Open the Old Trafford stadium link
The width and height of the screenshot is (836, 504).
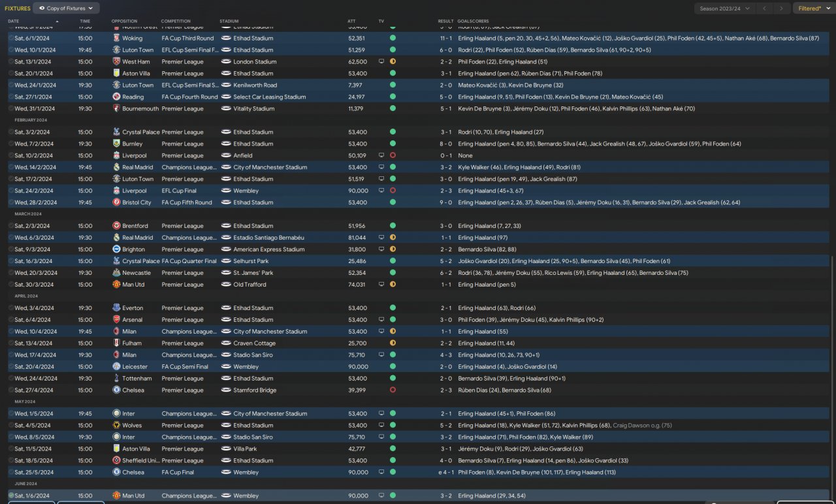click(249, 285)
